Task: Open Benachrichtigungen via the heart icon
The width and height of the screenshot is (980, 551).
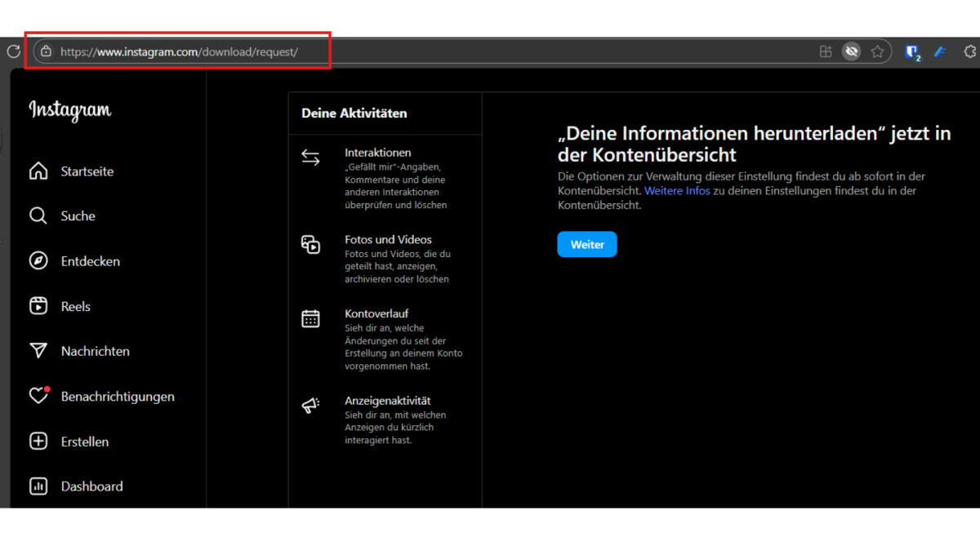Action: [x=38, y=397]
